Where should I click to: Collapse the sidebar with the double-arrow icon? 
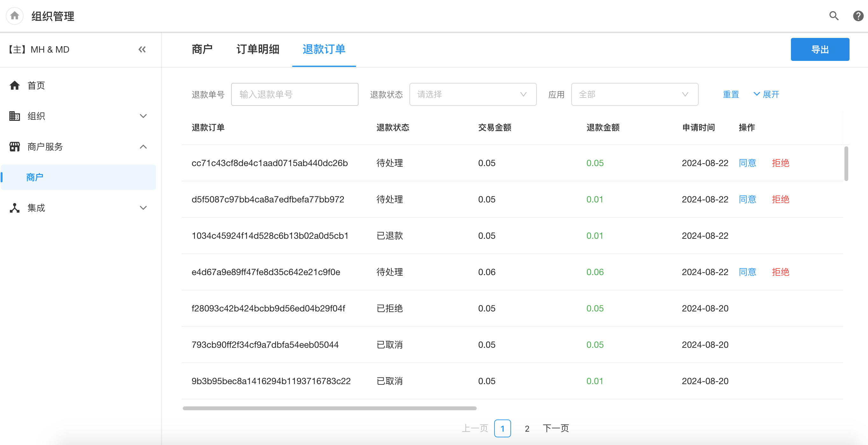142,50
